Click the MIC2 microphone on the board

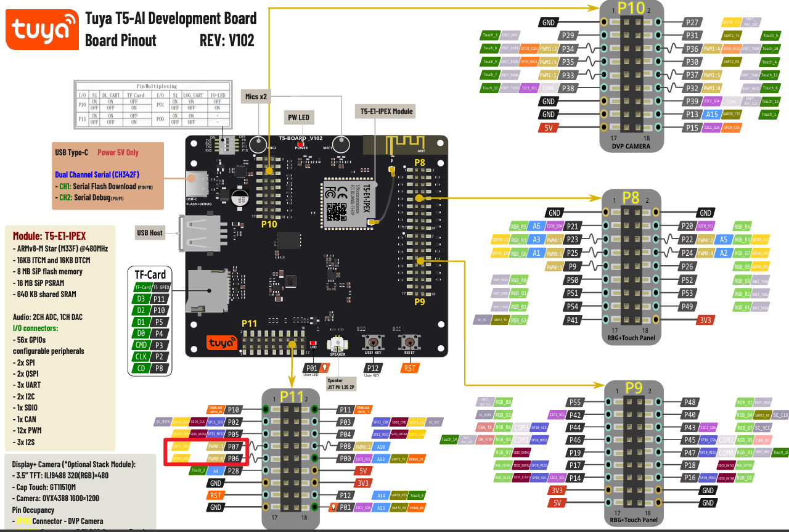[x=258, y=146]
